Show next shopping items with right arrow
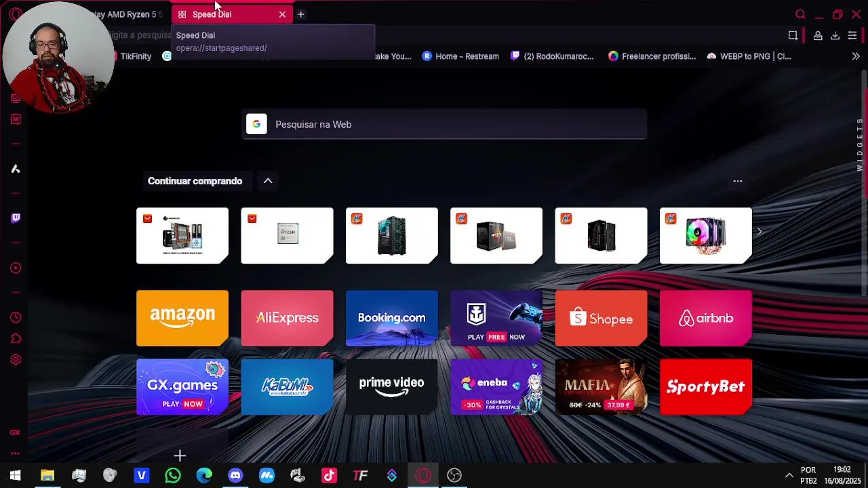 click(x=759, y=232)
